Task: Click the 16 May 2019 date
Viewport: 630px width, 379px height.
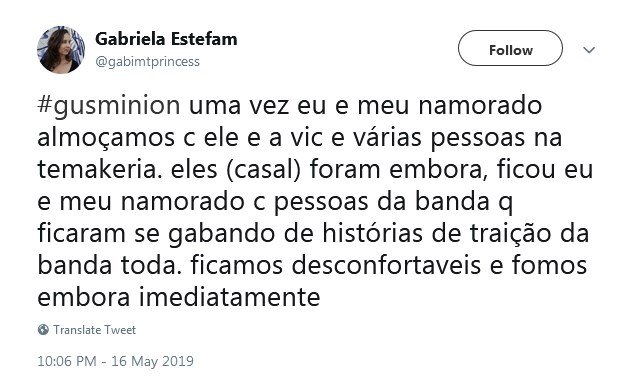Action: click(152, 361)
